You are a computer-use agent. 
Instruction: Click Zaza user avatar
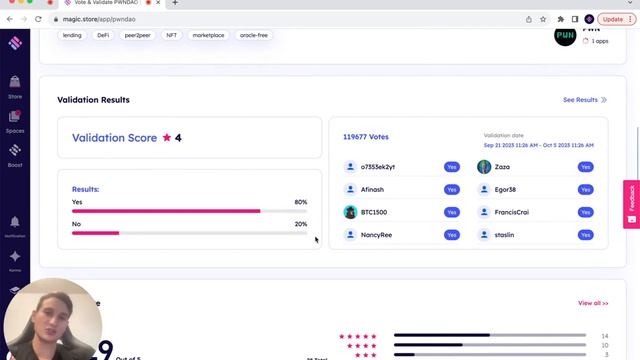[484, 167]
